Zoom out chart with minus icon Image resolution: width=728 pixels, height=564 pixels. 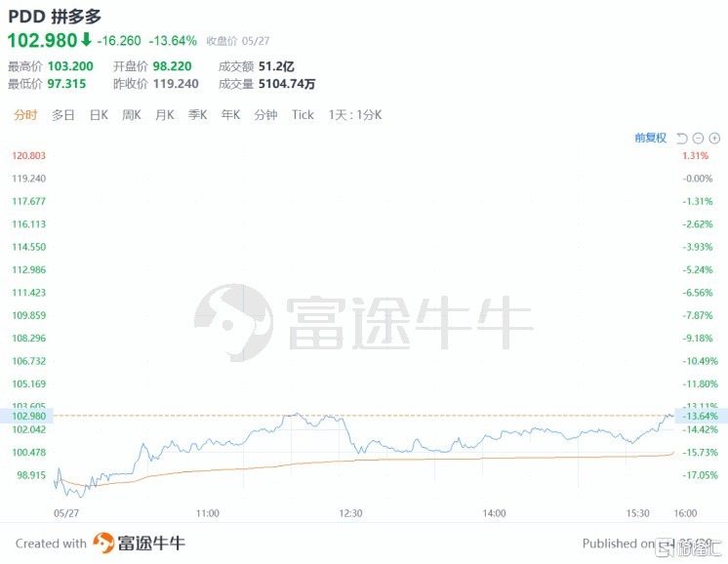698,138
